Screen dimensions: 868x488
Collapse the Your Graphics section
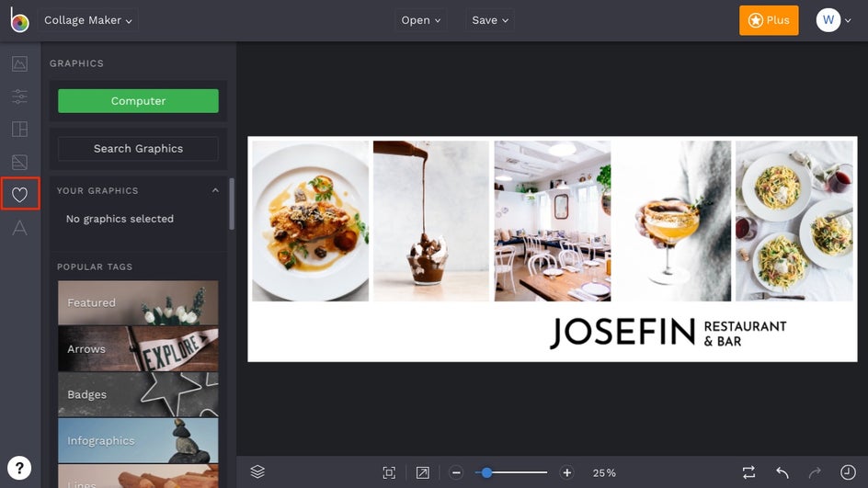pyautogui.click(x=215, y=190)
